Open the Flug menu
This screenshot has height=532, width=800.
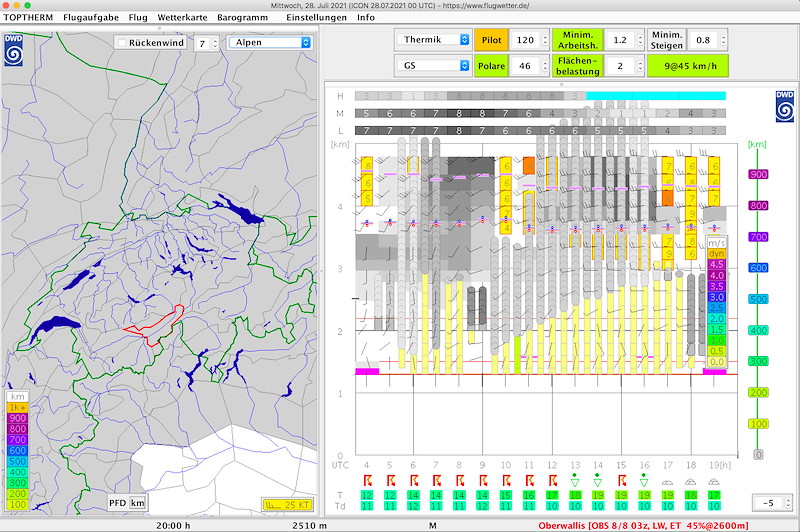pyautogui.click(x=138, y=17)
